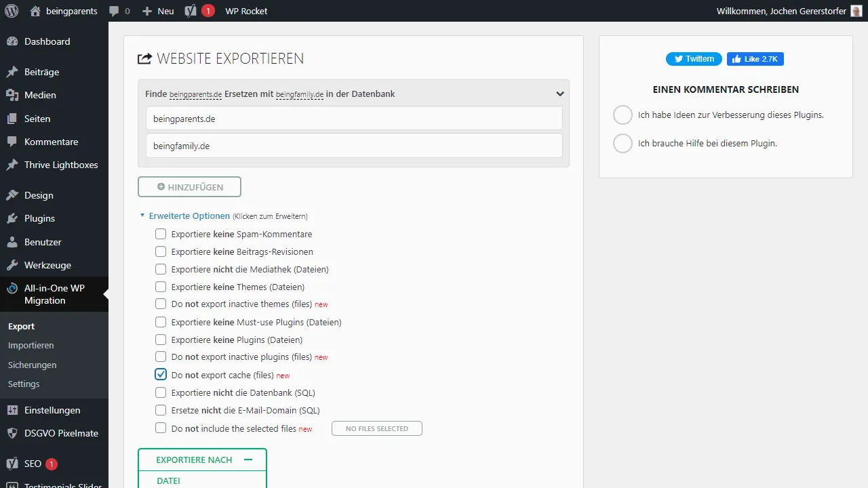The width and height of the screenshot is (868, 488).
Task: Click the Dashboard gauge icon
Action: pos(12,41)
